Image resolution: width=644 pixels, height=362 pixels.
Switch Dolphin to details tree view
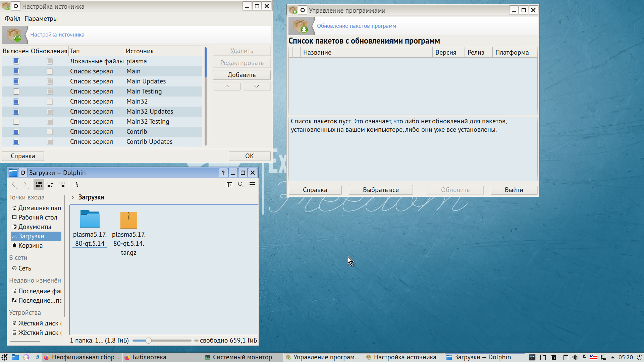point(62,184)
